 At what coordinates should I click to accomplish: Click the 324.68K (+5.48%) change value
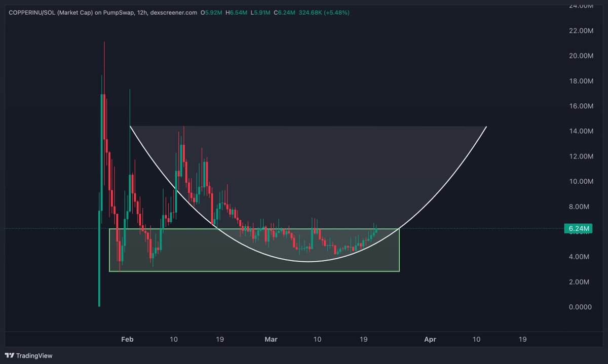324,12
